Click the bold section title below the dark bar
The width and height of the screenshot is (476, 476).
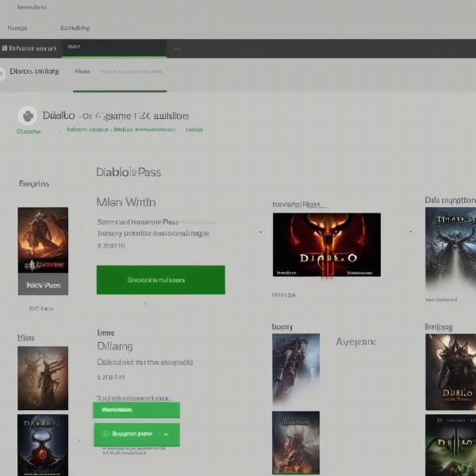pyautogui.click(x=34, y=71)
